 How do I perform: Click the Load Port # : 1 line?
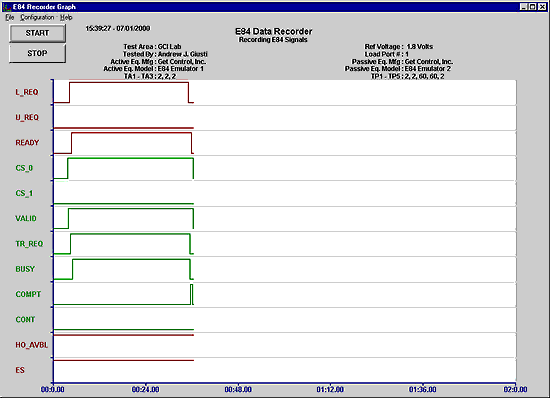[387, 54]
